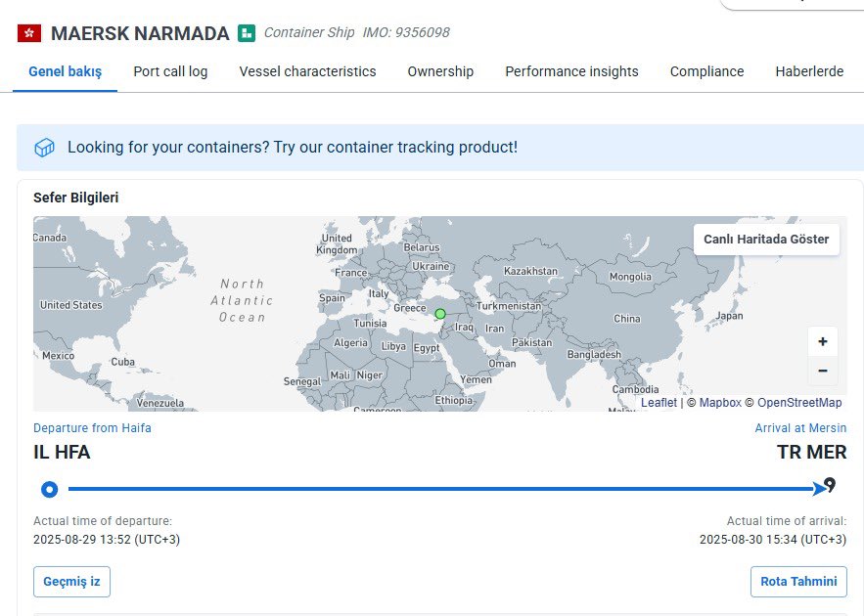Go to the Ownership tab

pos(440,71)
